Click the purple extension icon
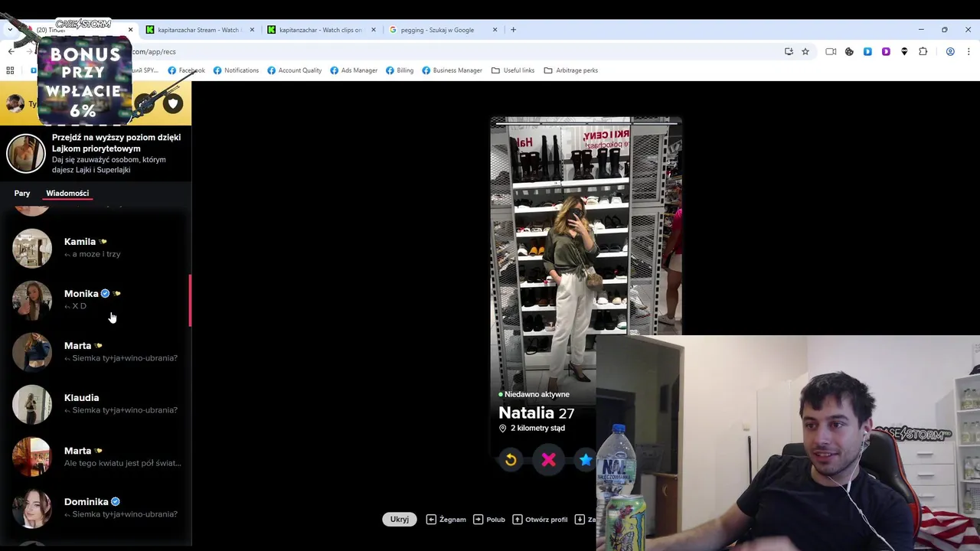Screen dimensions: 980x551 886,51
